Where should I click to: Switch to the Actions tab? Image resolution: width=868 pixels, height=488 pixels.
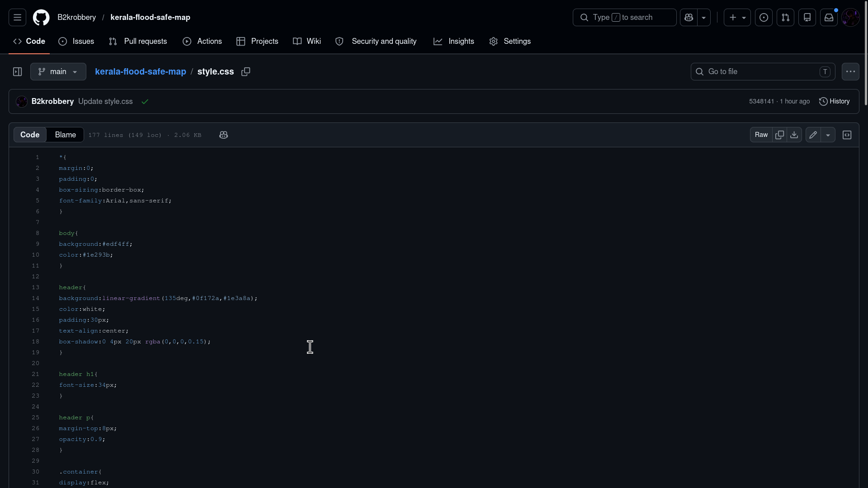tap(202, 41)
